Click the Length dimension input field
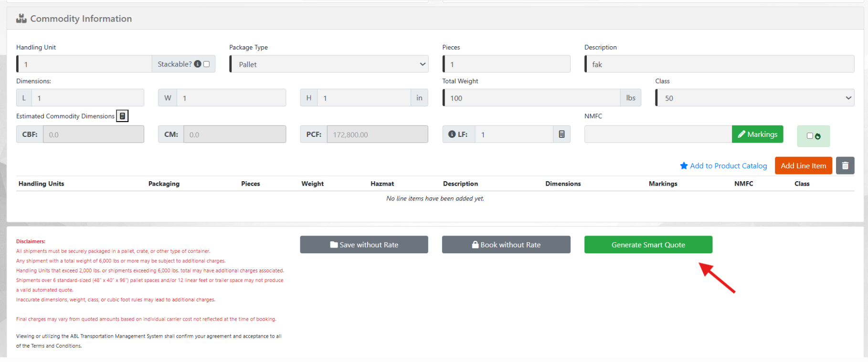This screenshot has width=868, height=362. coord(87,98)
